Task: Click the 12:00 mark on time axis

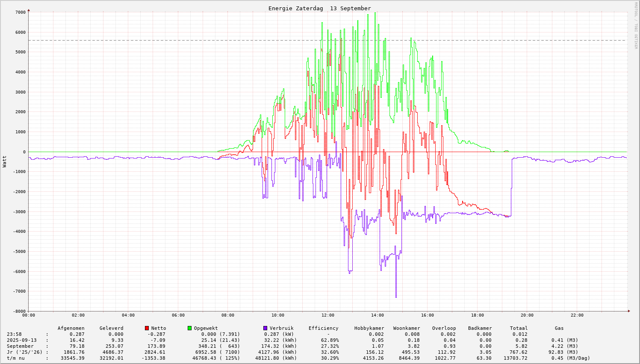Action: click(x=327, y=315)
